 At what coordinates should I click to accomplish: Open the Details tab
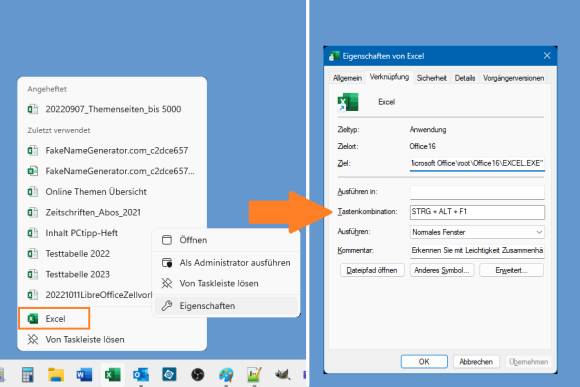tap(465, 78)
